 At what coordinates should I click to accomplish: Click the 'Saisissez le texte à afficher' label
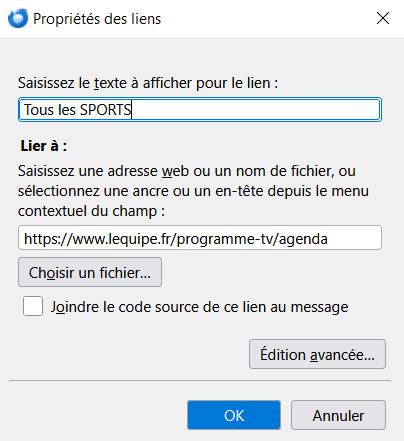(x=148, y=83)
